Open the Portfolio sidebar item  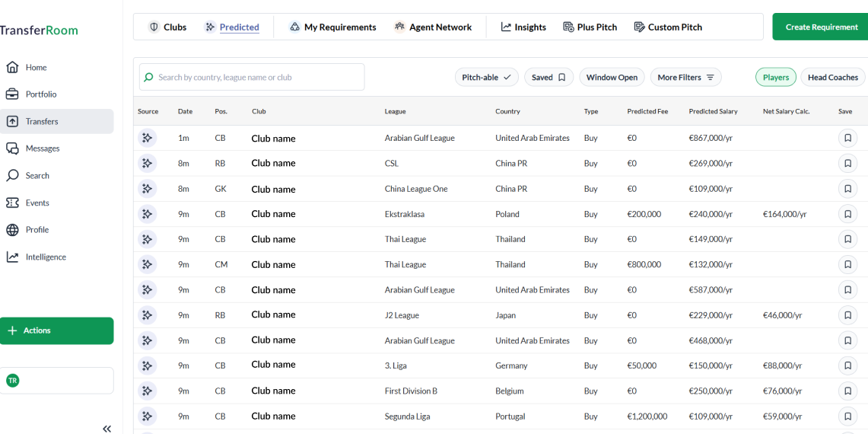click(41, 94)
